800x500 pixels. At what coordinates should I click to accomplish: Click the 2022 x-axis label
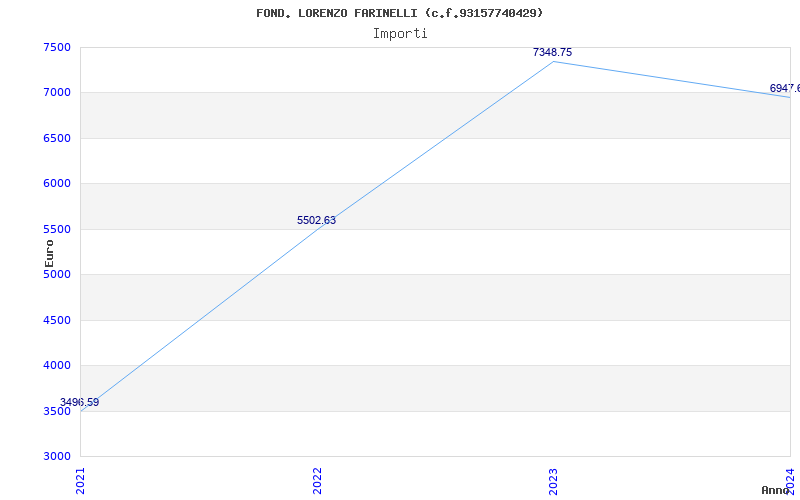(x=317, y=481)
